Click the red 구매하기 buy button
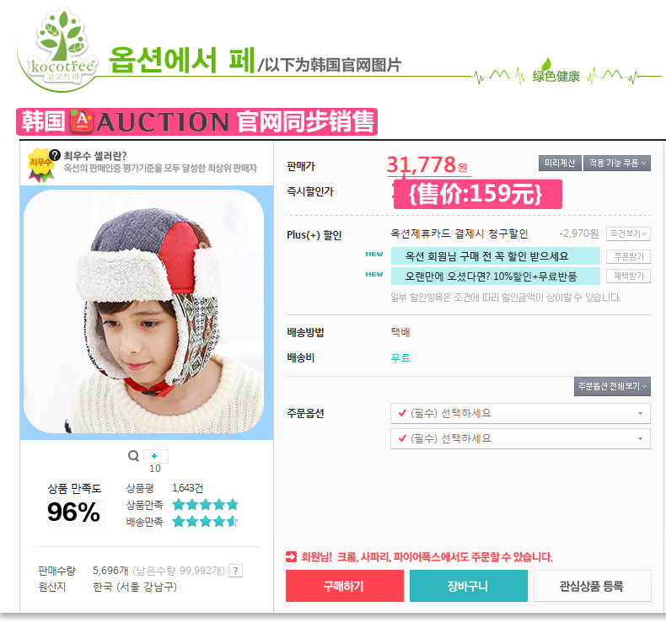The width and height of the screenshot is (666, 644). click(345, 586)
